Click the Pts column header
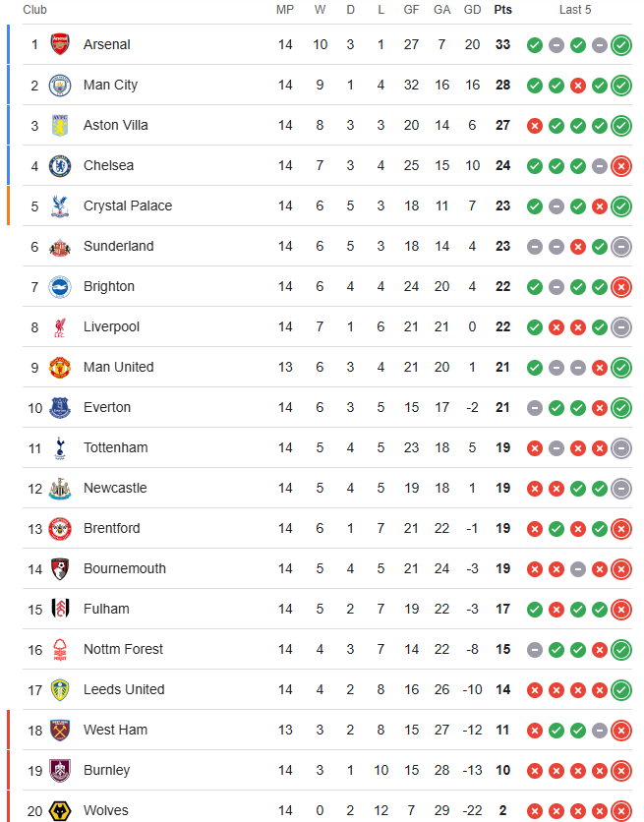The image size is (644, 822). [502, 10]
